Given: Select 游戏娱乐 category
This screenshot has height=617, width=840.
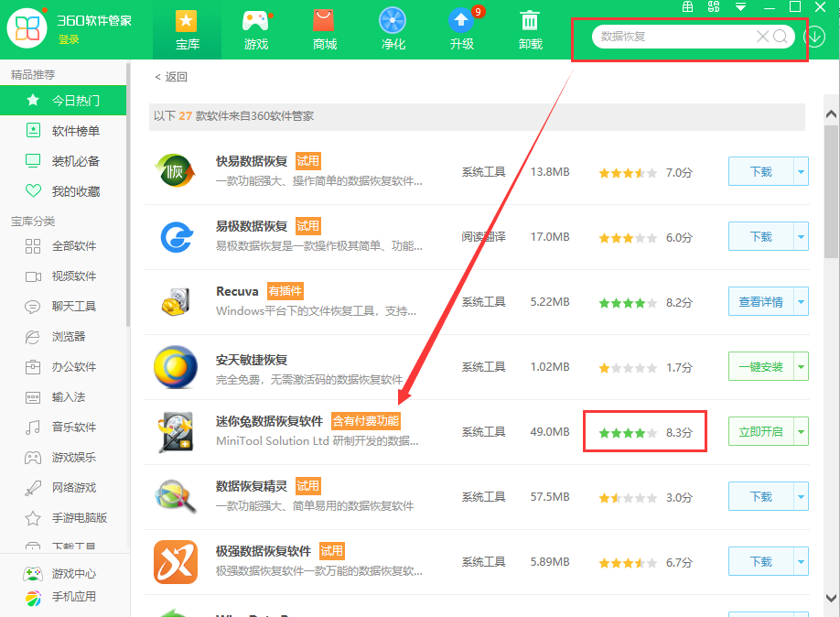Looking at the screenshot, I should coord(63,457).
